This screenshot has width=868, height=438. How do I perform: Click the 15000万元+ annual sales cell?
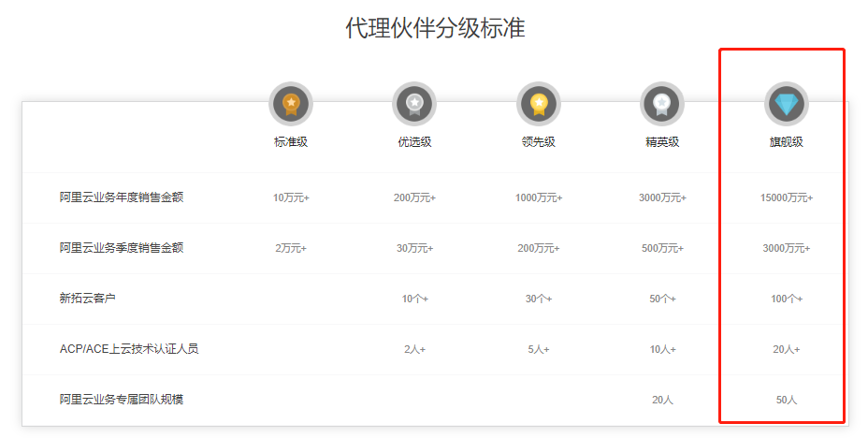pos(786,197)
